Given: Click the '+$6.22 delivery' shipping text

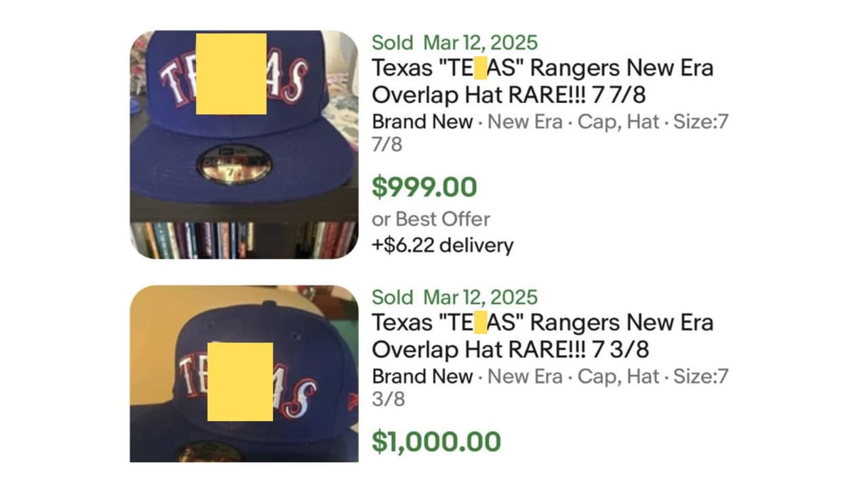Looking at the screenshot, I should (441, 245).
